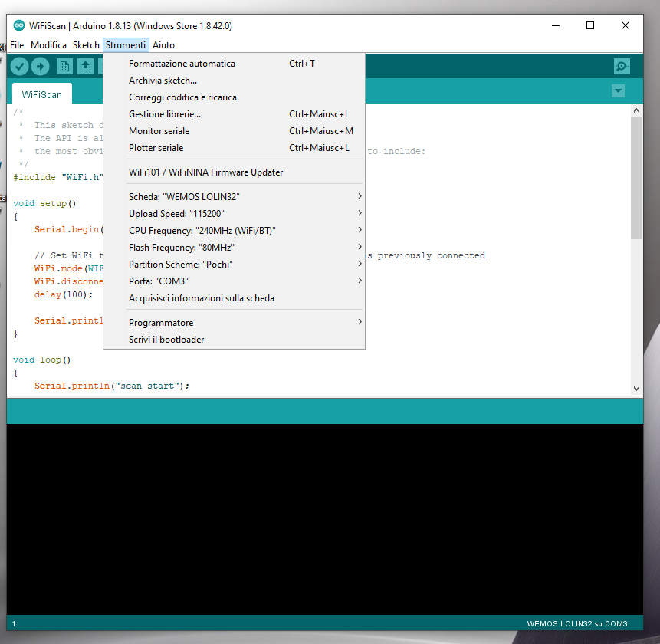Click the editor scrollbar up arrow
The height and width of the screenshot is (644, 660).
636,110
